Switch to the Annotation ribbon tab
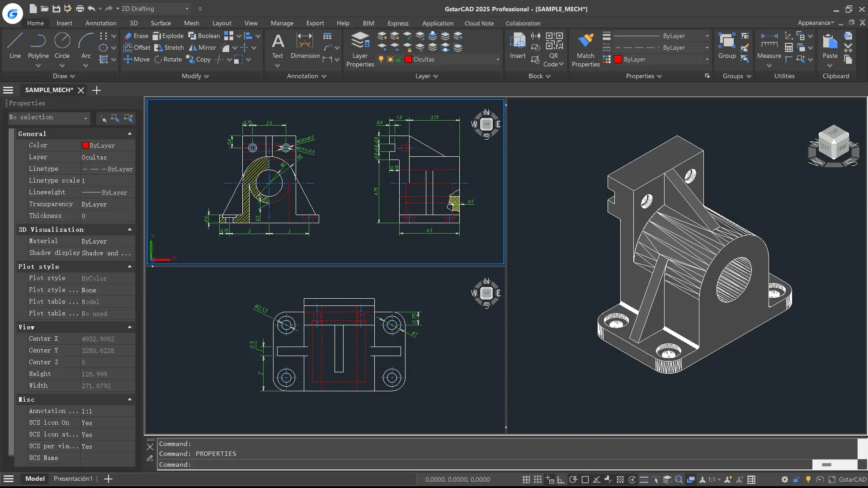The width and height of the screenshot is (868, 488). coord(101,23)
